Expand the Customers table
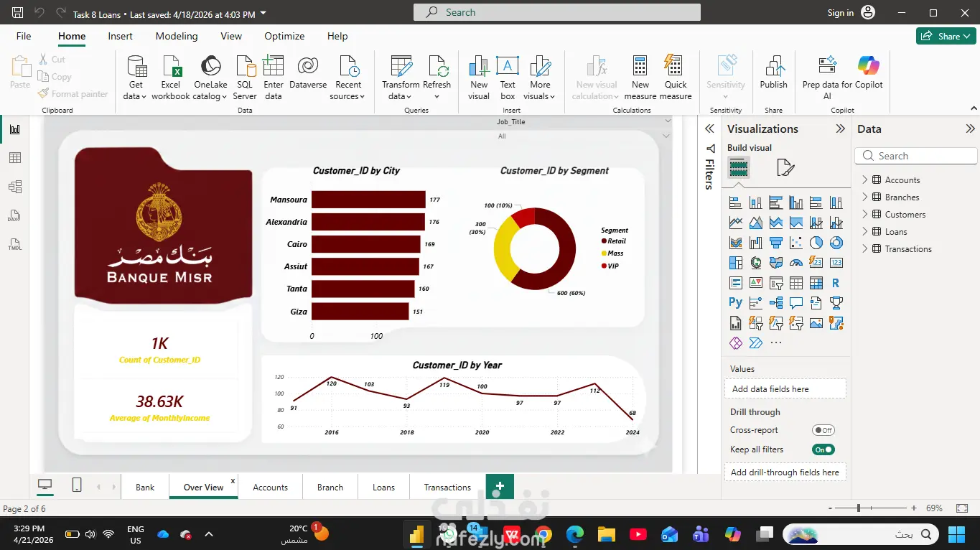 point(865,215)
